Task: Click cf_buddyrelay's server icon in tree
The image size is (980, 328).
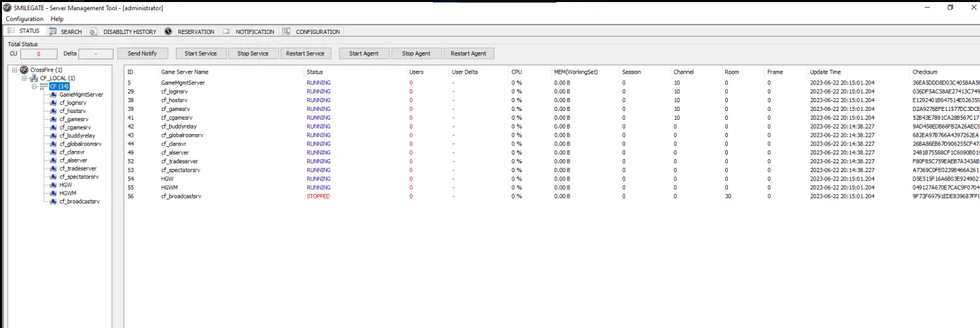Action: (x=54, y=135)
